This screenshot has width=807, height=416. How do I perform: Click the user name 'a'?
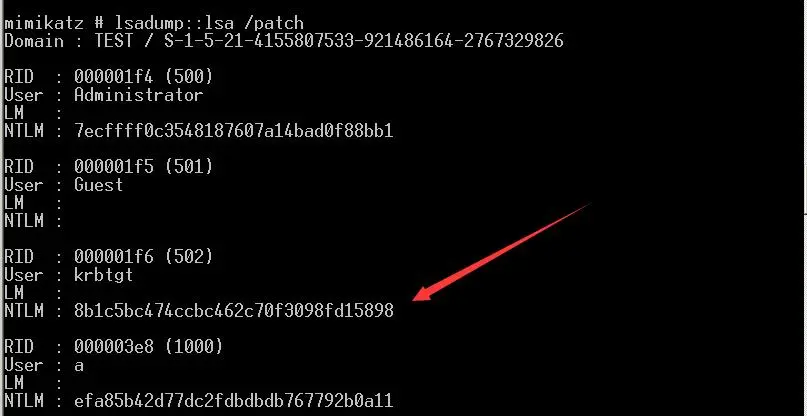pos(79,366)
